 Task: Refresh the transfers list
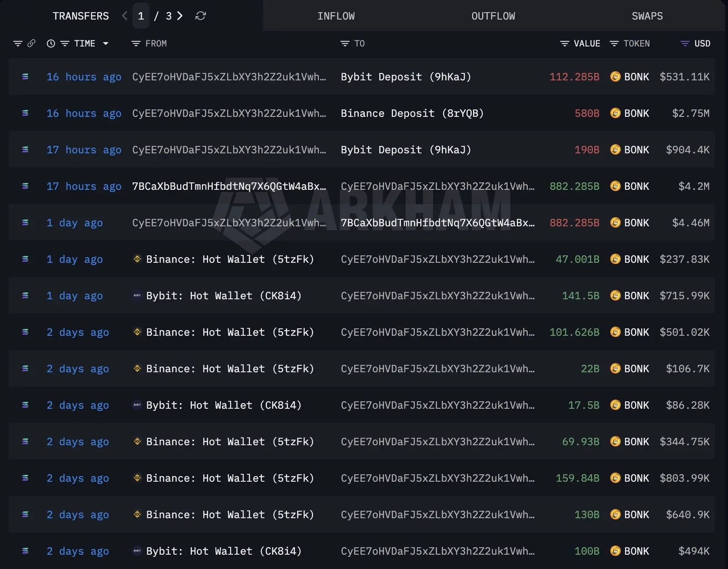point(201,16)
